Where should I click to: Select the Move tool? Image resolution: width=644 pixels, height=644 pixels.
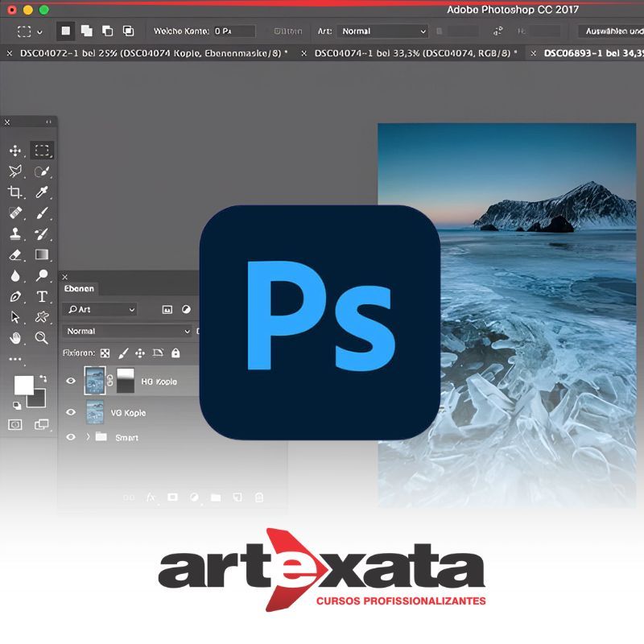15,151
